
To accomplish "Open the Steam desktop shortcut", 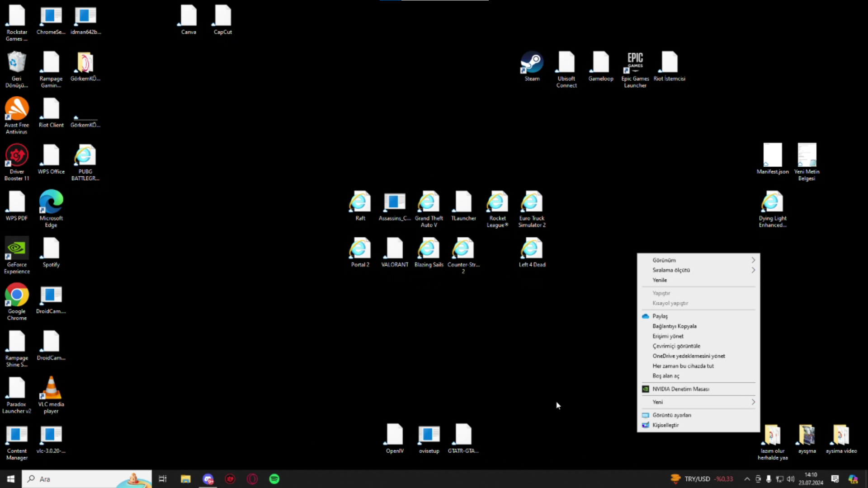I will (532, 63).
